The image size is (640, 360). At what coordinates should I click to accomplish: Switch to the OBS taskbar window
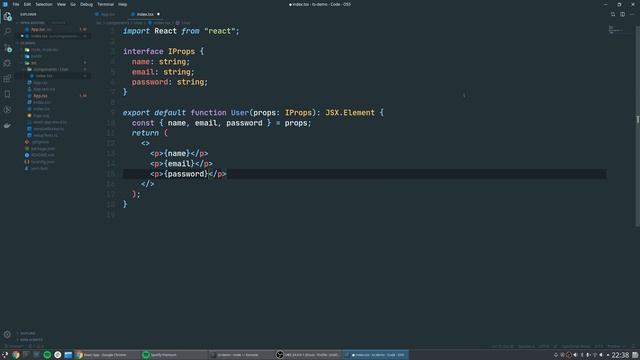click(x=307, y=355)
